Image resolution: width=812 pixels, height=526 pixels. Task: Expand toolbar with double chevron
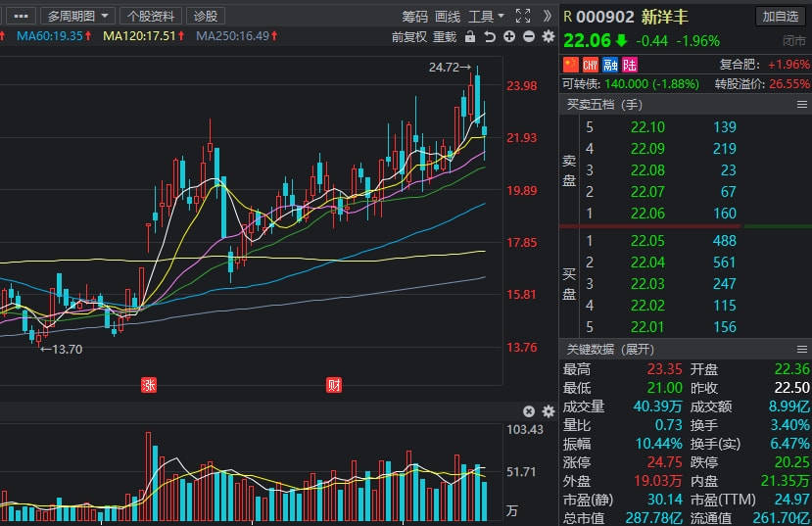click(x=547, y=16)
